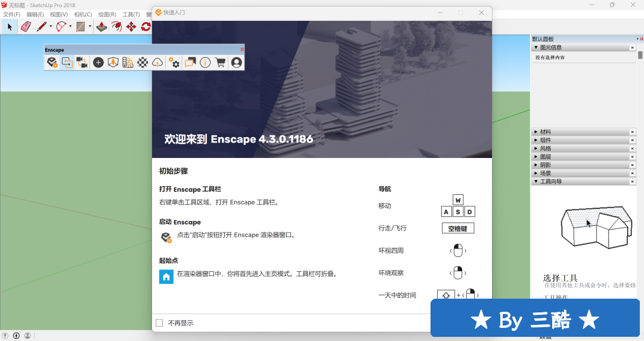Open the Pencil tool dropdown arrow
Screen dimensions: 644x341
tap(51, 27)
